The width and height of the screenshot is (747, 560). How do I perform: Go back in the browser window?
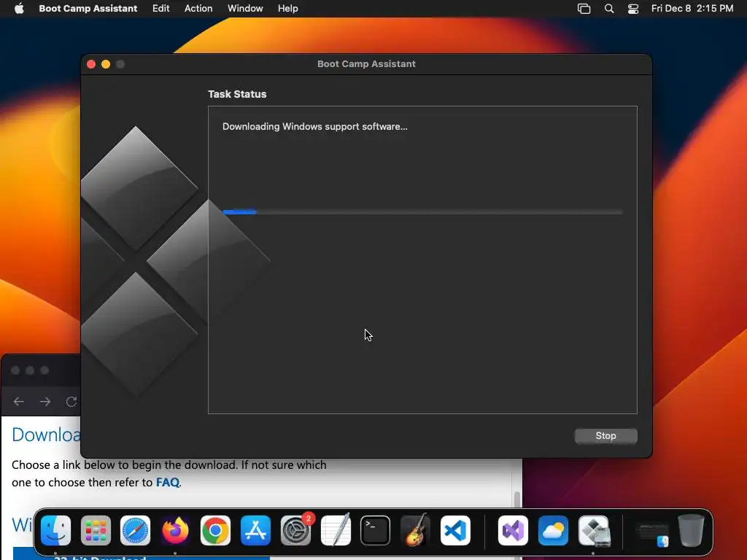pyautogui.click(x=18, y=402)
